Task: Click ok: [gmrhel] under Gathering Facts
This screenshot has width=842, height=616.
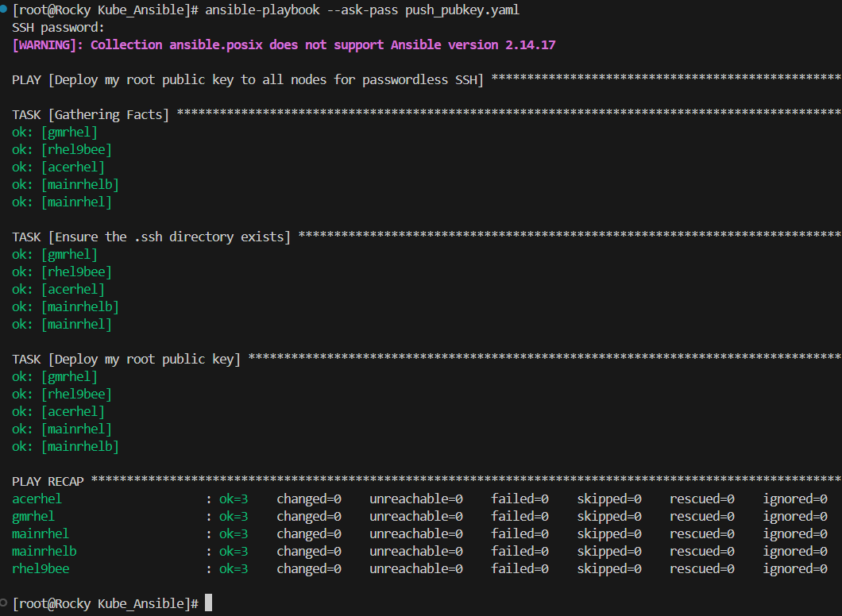Action: (x=55, y=133)
